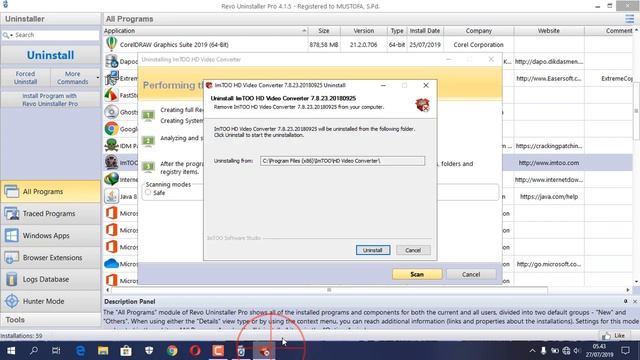Viewport: 640px width, 360px height.
Task: Click the yellow Scan button
Action: (417, 274)
